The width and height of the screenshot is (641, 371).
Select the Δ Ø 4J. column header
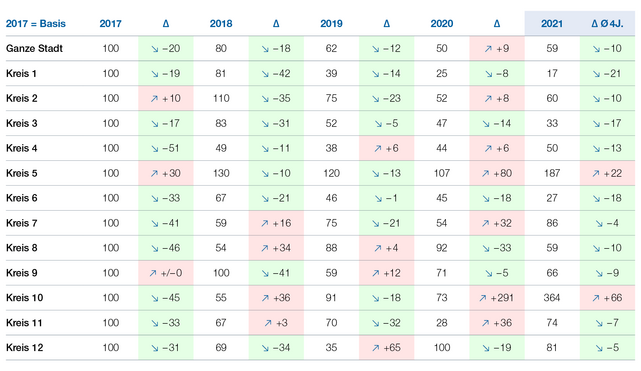(x=607, y=24)
